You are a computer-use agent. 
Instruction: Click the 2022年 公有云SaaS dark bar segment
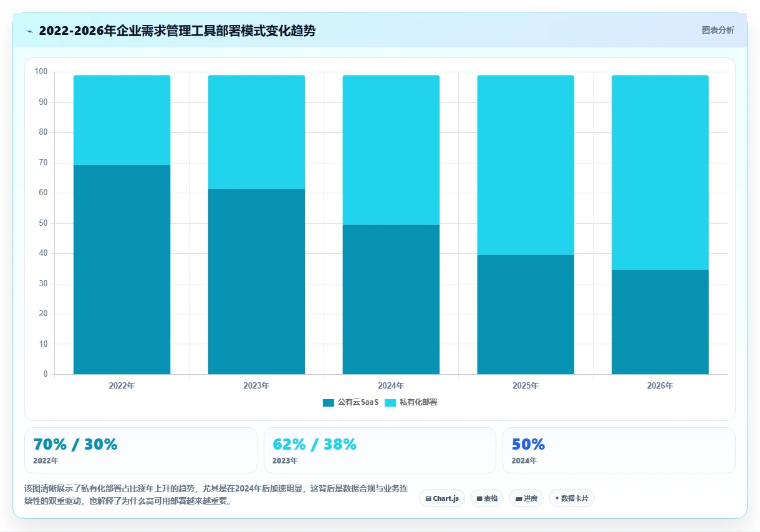122,269
